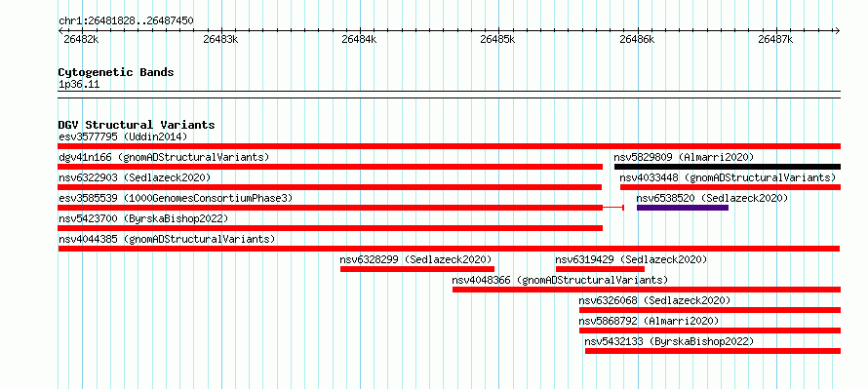Open the nsv4048366 gnomAD variant bar
The width and height of the screenshot is (868, 389).
pyautogui.click(x=647, y=290)
